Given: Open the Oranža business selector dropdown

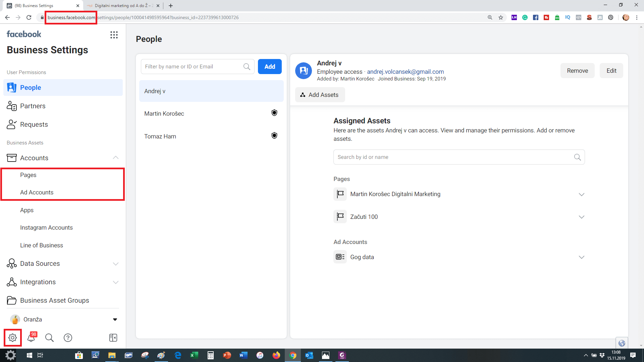Looking at the screenshot, I should [x=115, y=319].
